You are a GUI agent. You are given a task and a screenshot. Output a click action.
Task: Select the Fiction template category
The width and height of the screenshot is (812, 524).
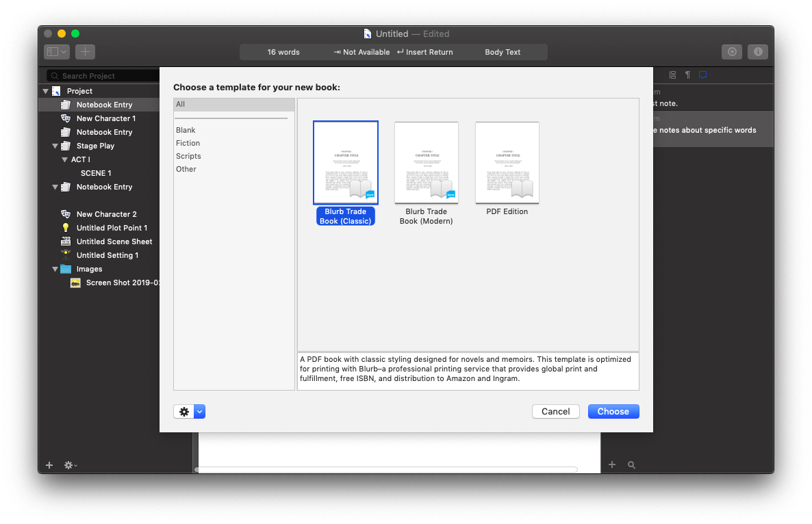click(x=188, y=143)
